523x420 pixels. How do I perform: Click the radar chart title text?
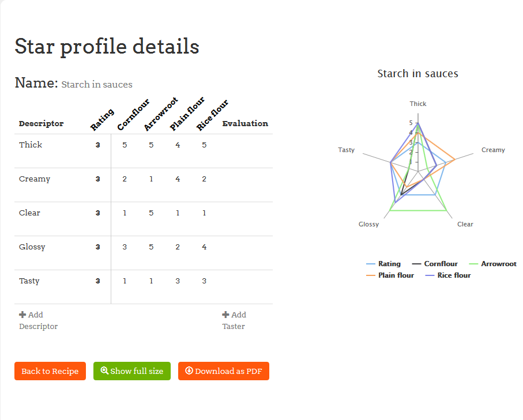417,74
